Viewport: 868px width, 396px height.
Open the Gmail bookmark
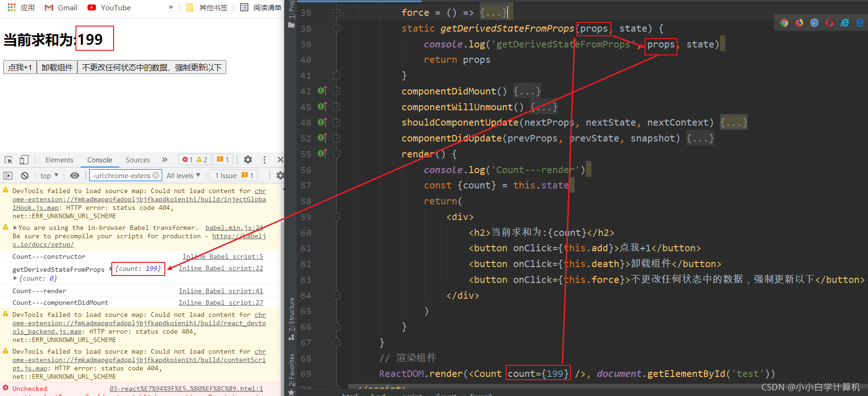coord(61,7)
